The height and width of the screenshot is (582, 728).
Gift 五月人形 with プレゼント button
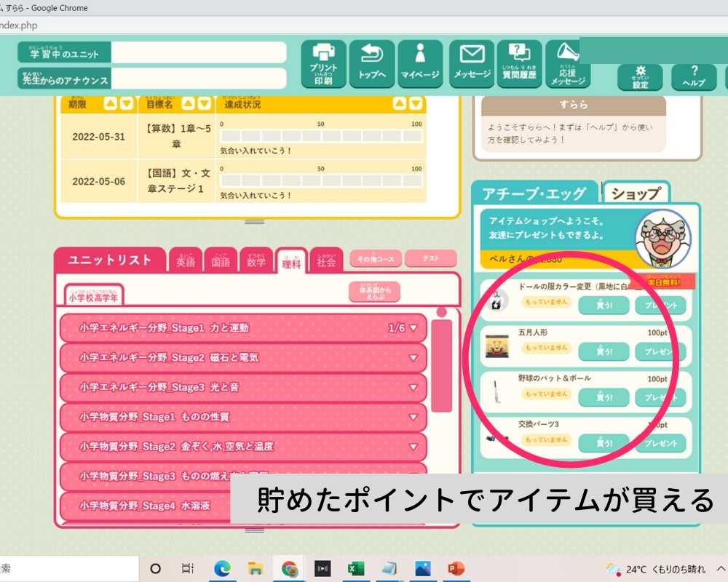tap(660, 351)
